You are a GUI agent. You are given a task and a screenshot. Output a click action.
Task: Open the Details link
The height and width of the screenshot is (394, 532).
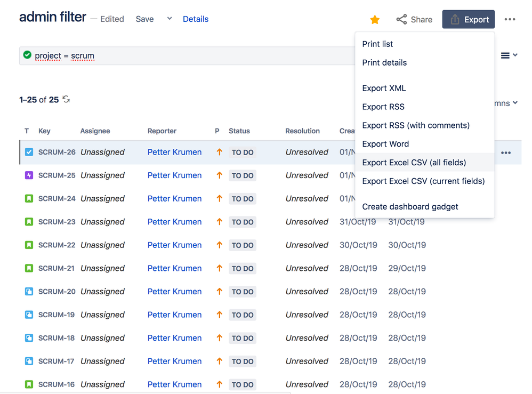196,19
